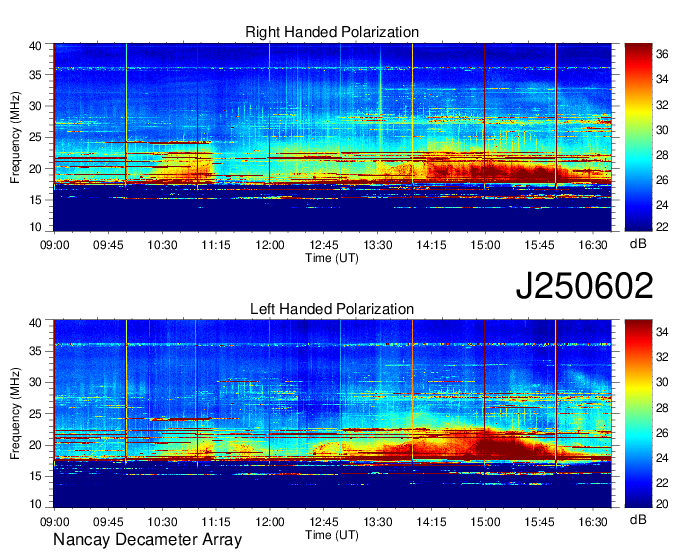Click the 24 value on upper color bar
Image resolution: width=680 pixels, height=552 pixels.
[x=662, y=205]
